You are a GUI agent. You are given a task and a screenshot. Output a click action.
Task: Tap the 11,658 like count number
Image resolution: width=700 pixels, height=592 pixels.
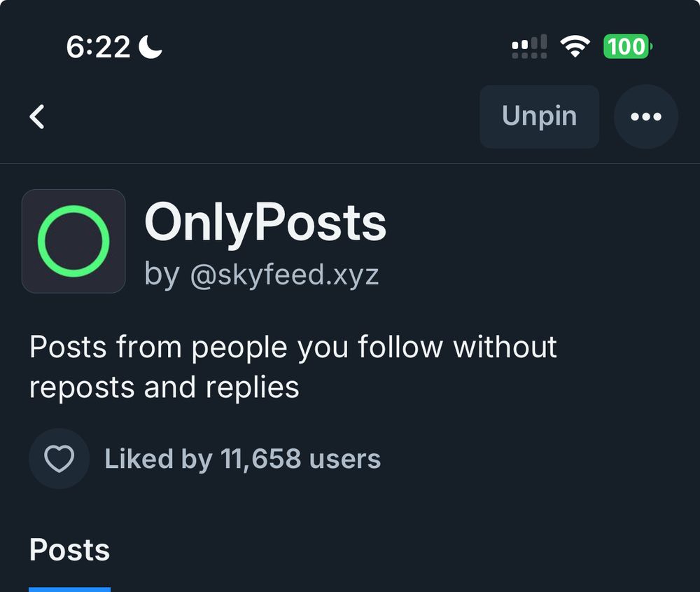[x=261, y=459]
